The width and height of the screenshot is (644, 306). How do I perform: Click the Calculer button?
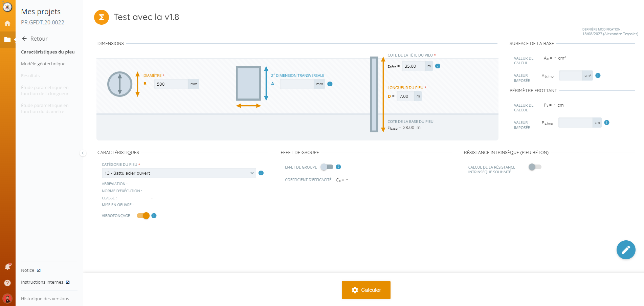[x=366, y=290]
